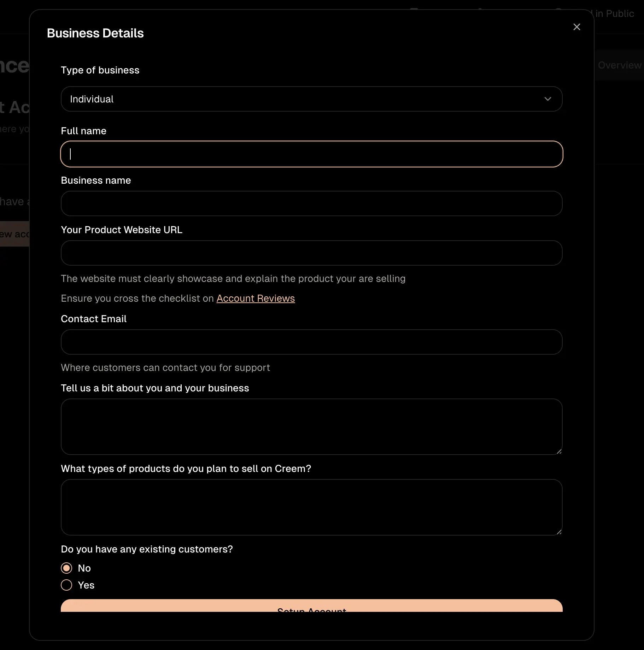Image resolution: width=644 pixels, height=650 pixels.
Task: Click into the Business name field
Action: (311, 203)
